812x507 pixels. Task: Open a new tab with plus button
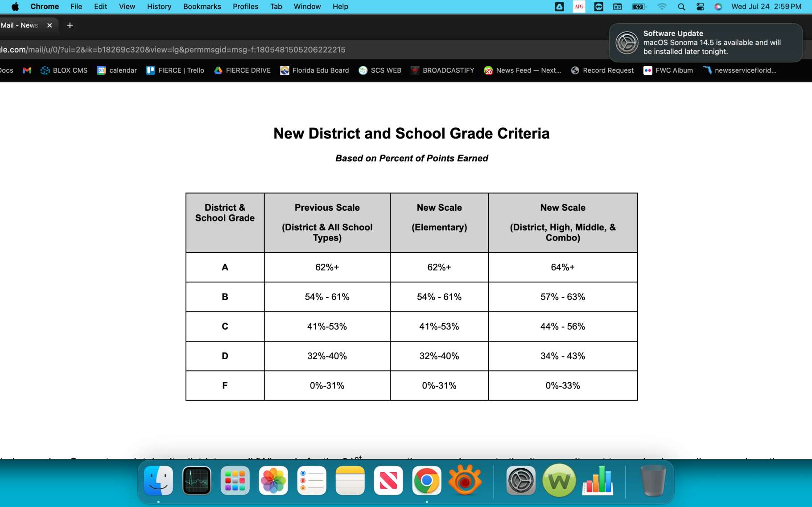point(70,25)
